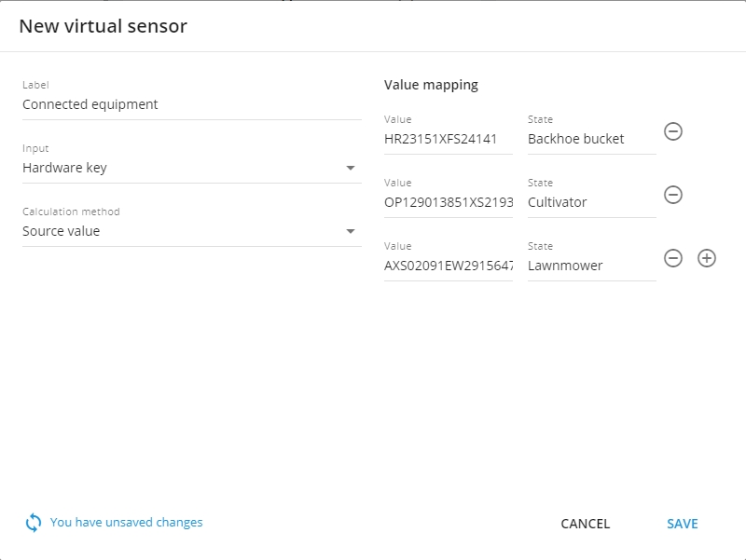746x560 pixels.
Task: Click the OP129013851XS2193 value field
Action: (448, 201)
